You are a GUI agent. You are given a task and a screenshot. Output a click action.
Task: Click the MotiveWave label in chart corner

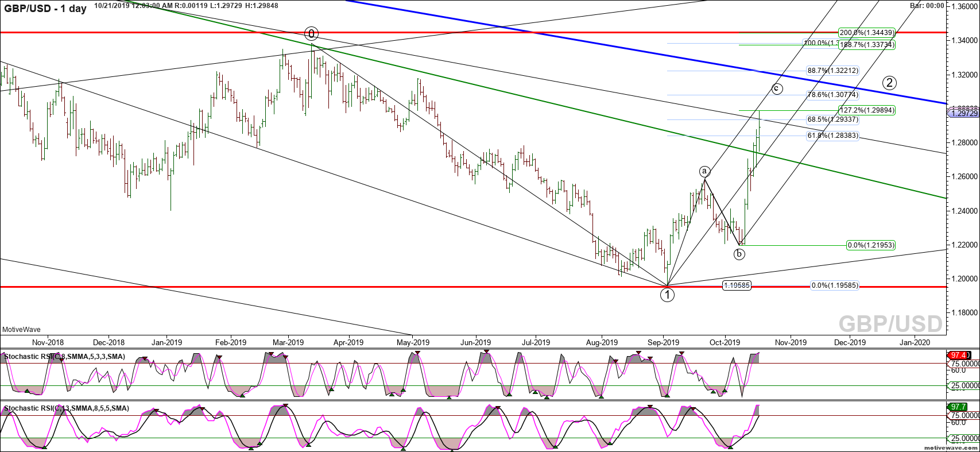22,330
